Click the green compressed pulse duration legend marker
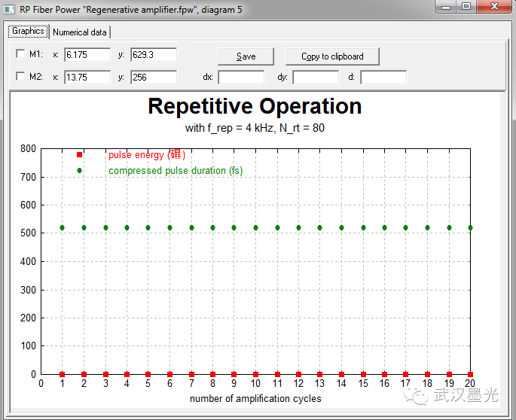The height and width of the screenshot is (420, 516). 79,170
